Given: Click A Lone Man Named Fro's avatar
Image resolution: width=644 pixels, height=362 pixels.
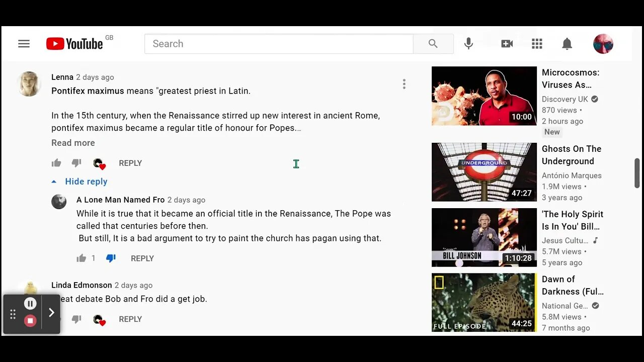Looking at the screenshot, I should pos(59,202).
